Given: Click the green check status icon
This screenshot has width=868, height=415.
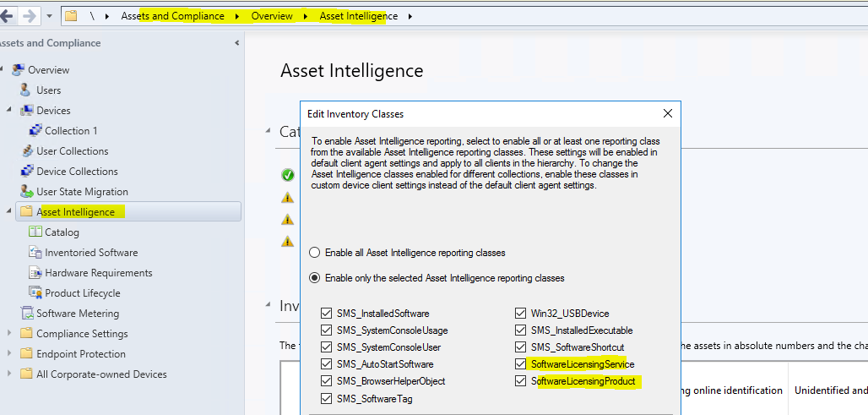Looking at the screenshot, I should click(287, 176).
